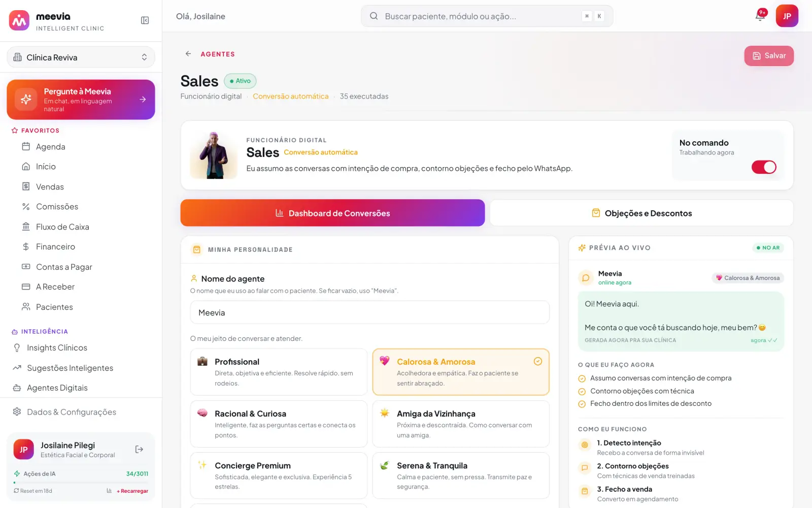Viewport: 812px width, 508px height.
Task: Open notifications bell icon
Action: click(760, 16)
